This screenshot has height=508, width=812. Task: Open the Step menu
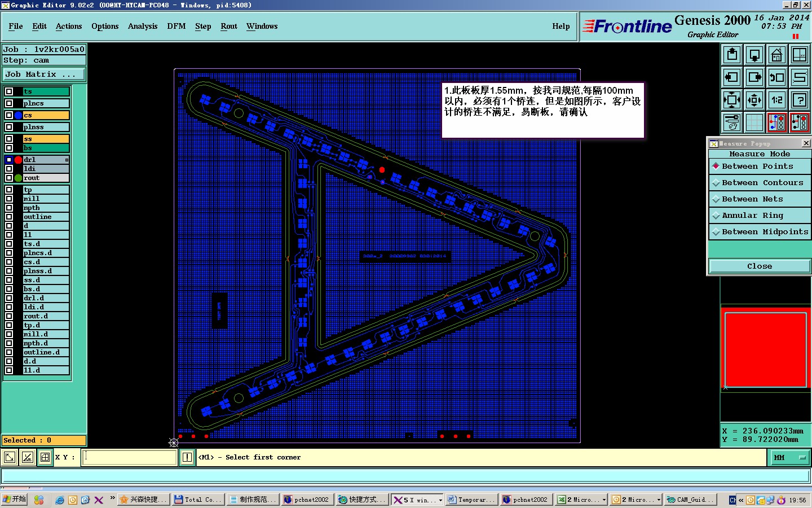(x=203, y=26)
